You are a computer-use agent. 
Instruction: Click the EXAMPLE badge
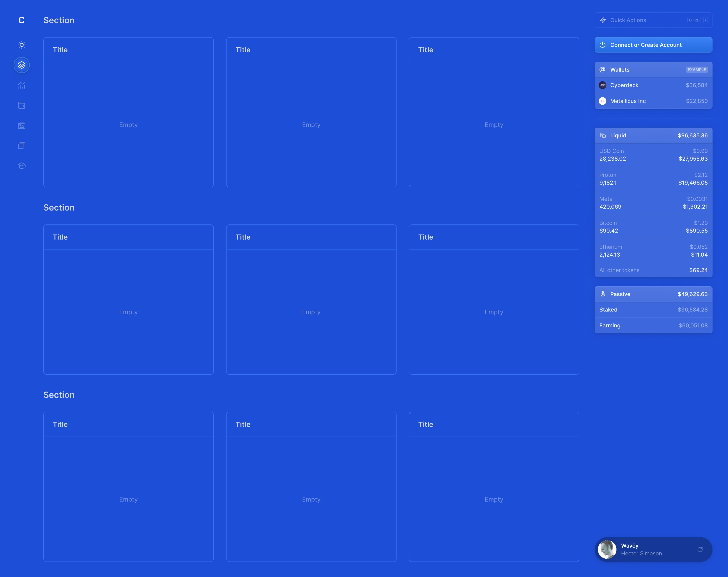697,69
